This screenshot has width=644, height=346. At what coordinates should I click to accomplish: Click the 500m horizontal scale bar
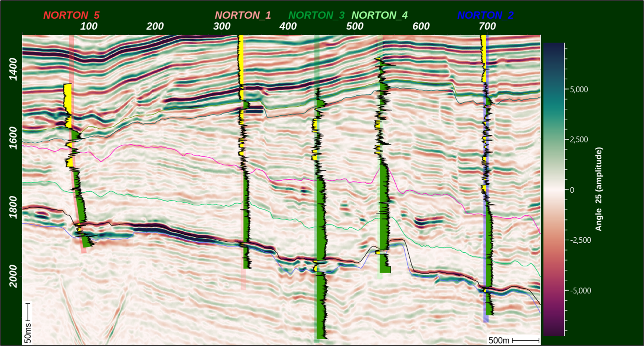point(514,340)
